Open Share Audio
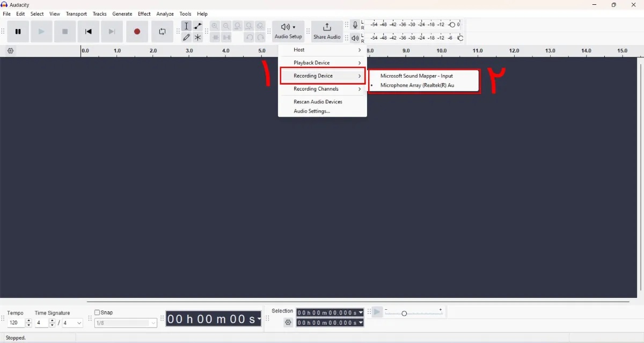644x343 pixels. pyautogui.click(x=327, y=31)
